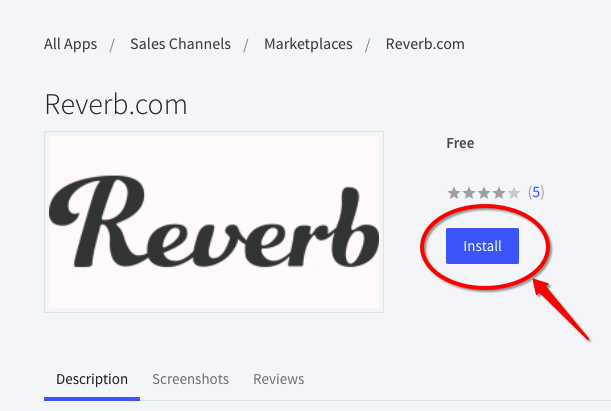Click the Reverb logo image

[x=214, y=222]
